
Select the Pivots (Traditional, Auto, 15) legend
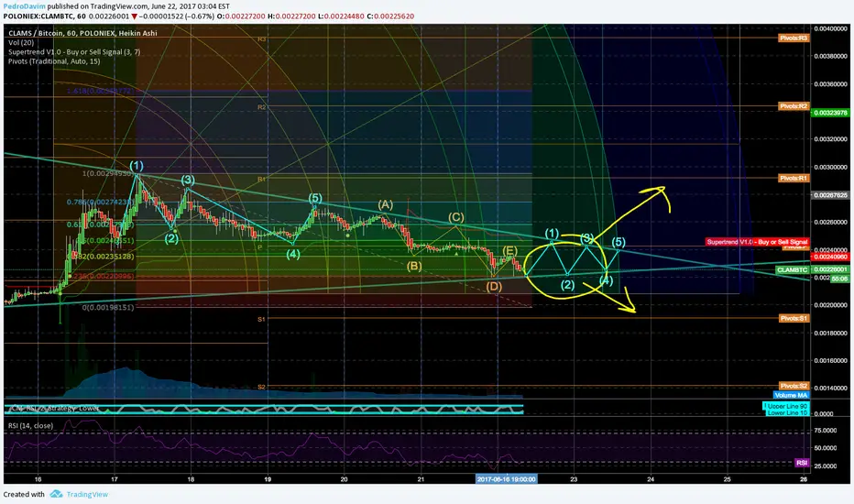54,61
